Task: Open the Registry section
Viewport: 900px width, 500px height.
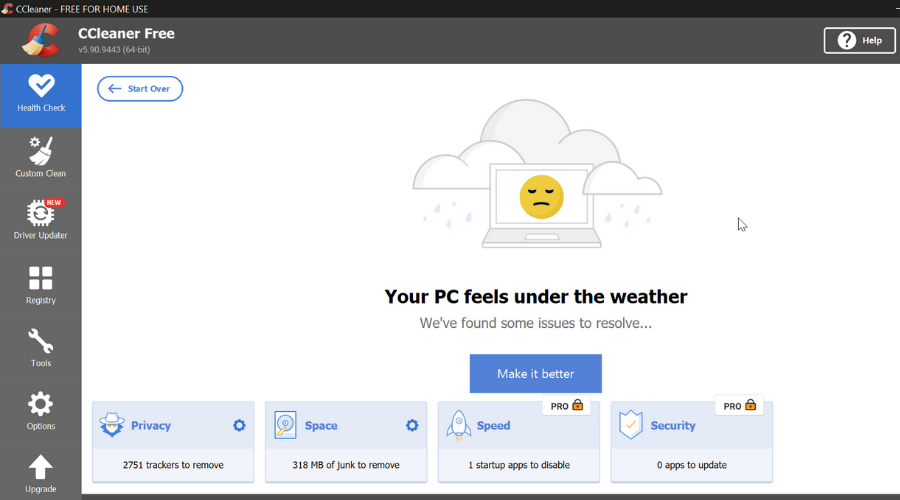Action: pyautogui.click(x=41, y=285)
